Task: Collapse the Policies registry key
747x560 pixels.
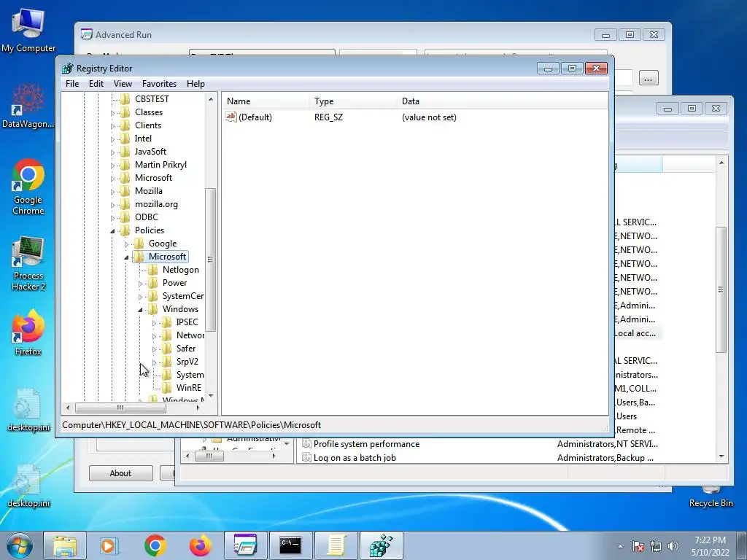Action: pyautogui.click(x=112, y=231)
